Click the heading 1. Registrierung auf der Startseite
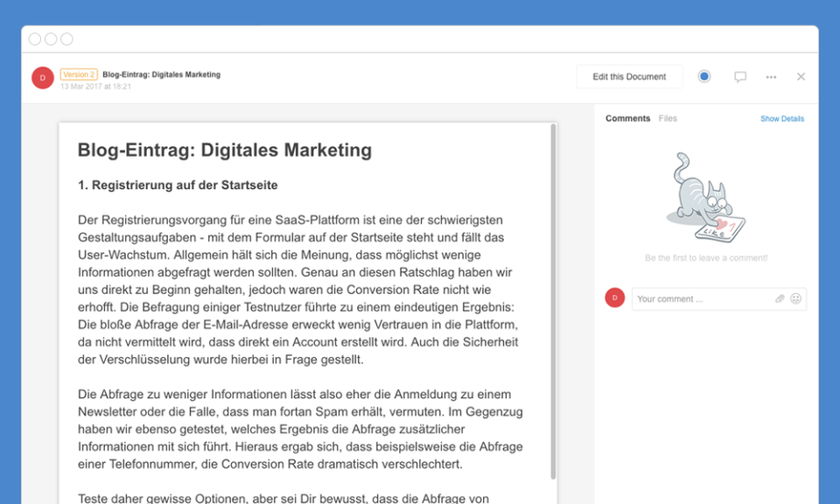The image size is (840, 504). 178,185
